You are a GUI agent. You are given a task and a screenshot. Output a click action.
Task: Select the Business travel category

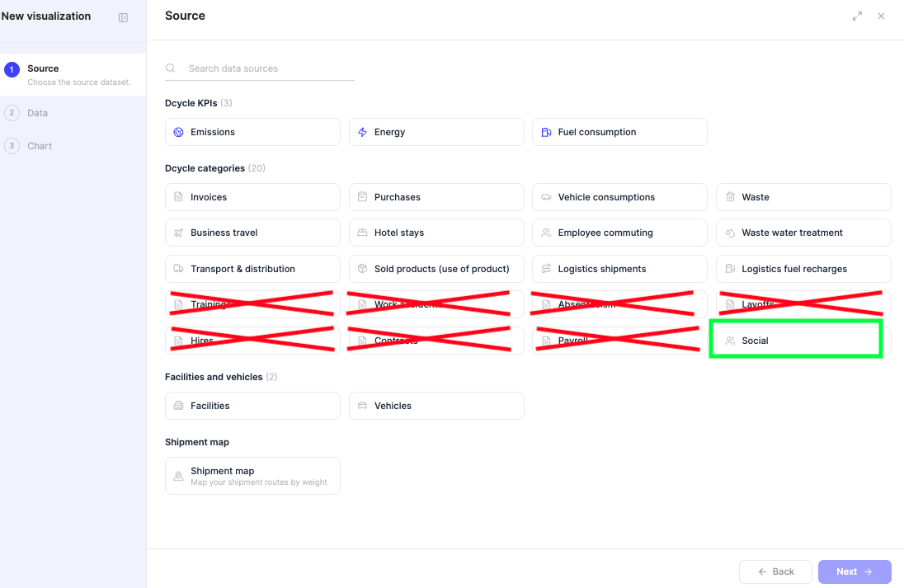click(252, 233)
